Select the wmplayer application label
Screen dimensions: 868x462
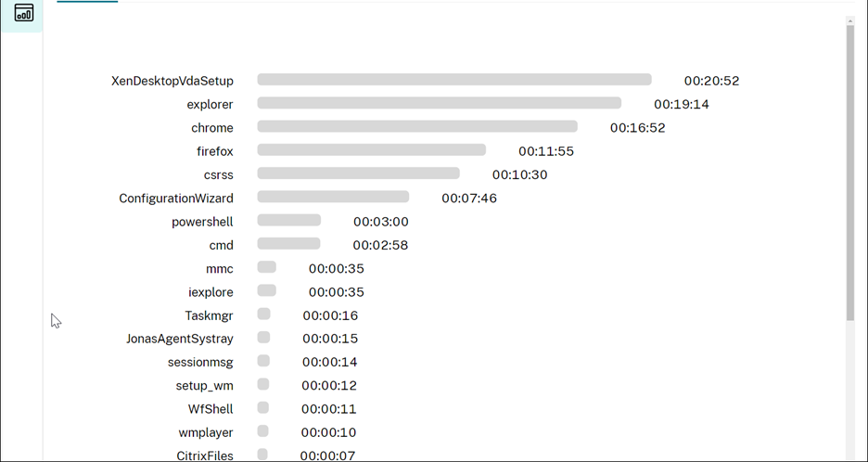tap(206, 432)
